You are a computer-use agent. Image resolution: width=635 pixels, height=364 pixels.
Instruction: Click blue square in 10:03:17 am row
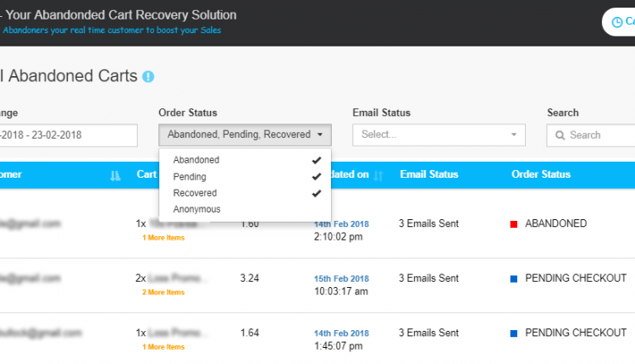point(514,279)
